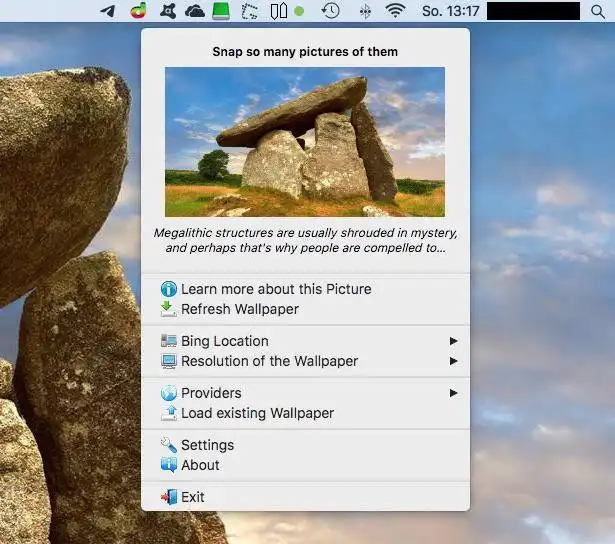Image resolution: width=615 pixels, height=544 pixels.
Task: Click the dolmen wallpaper preview thumbnail
Action: (x=305, y=142)
